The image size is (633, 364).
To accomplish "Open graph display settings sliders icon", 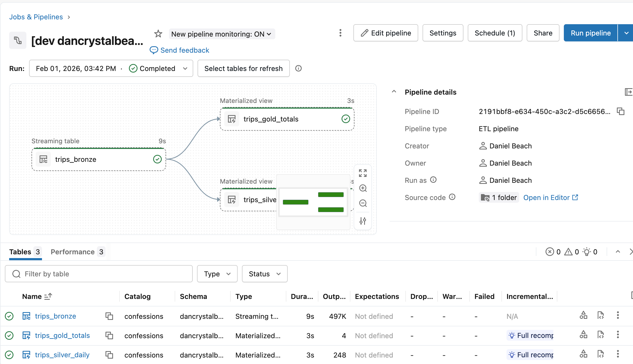I will click(363, 221).
